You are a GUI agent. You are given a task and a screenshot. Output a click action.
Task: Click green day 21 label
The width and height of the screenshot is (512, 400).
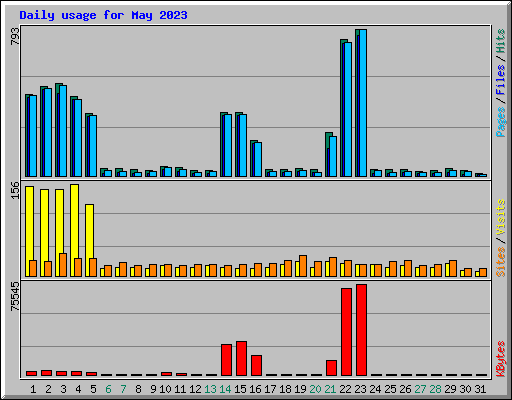330,389
